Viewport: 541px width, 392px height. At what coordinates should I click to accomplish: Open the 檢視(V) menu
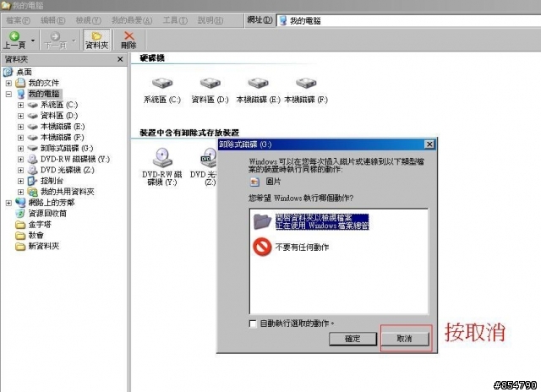[88, 20]
